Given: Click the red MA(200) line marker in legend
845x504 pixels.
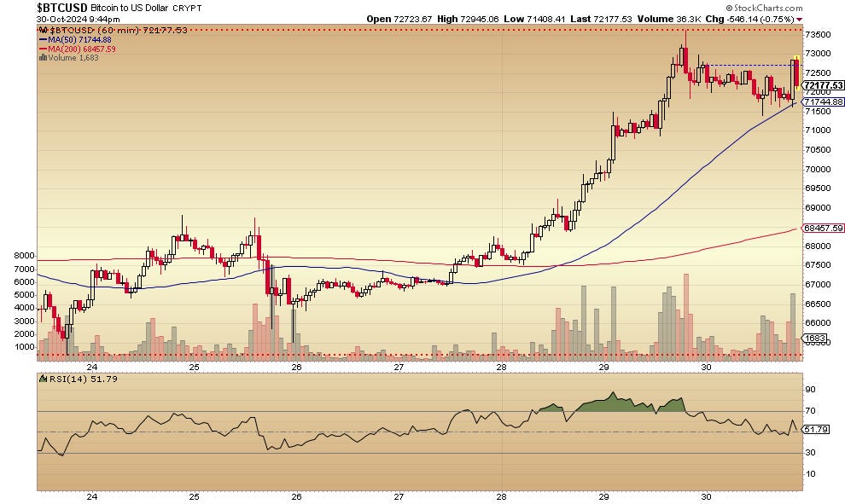Looking at the screenshot, I should (44, 49).
